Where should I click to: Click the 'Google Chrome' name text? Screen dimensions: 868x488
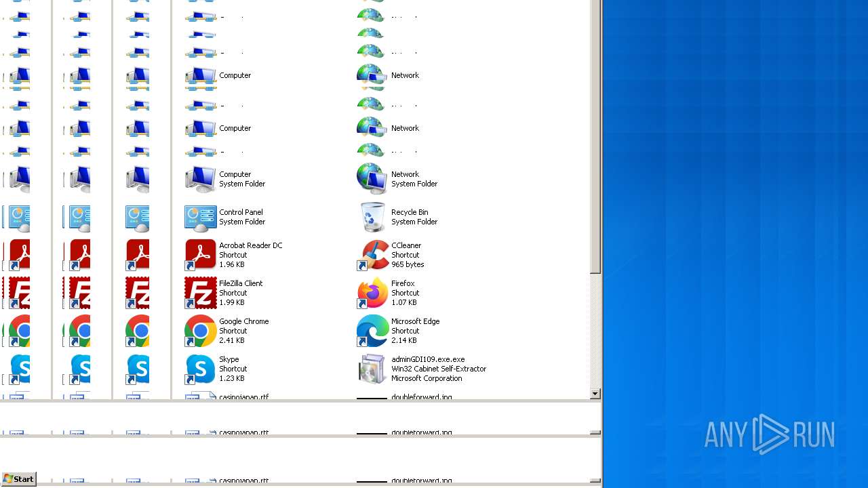click(x=244, y=321)
